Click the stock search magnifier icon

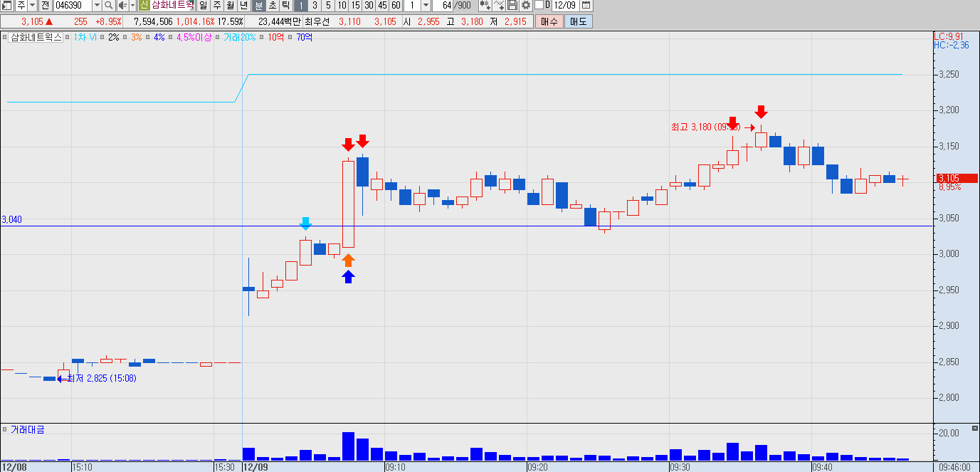click(109, 5)
